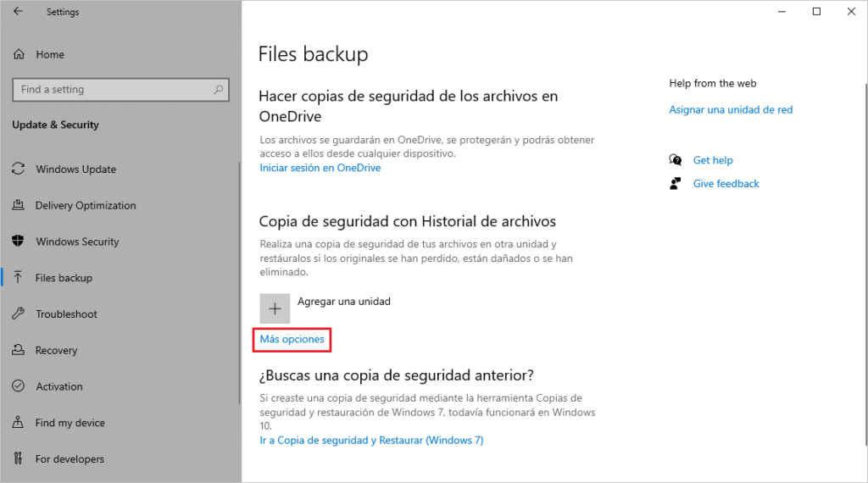868x483 pixels.
Task: Click Help from the web heading
Action: (712, 83)
